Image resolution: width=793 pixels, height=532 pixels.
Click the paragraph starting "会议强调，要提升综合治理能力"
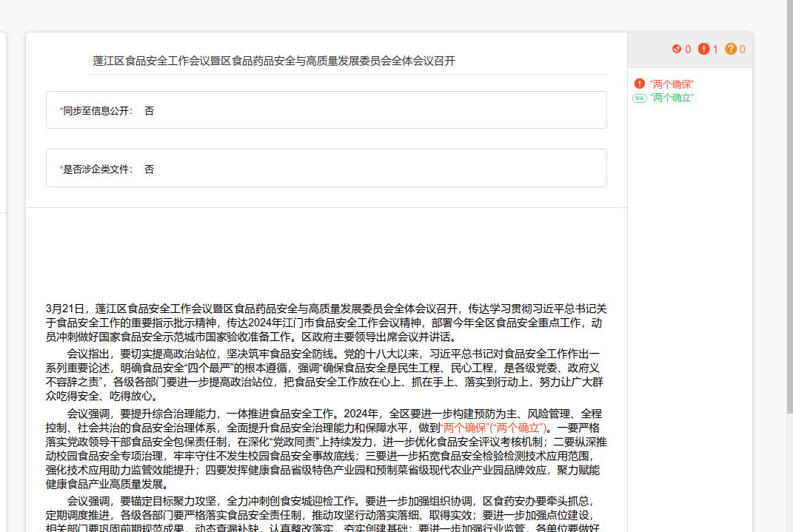pos(326,448)
